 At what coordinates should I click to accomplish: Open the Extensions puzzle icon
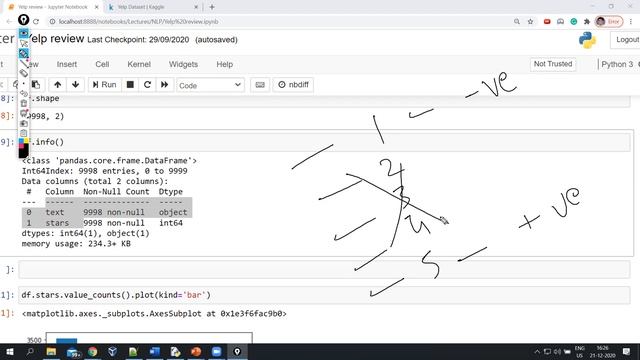coord(587,21)
